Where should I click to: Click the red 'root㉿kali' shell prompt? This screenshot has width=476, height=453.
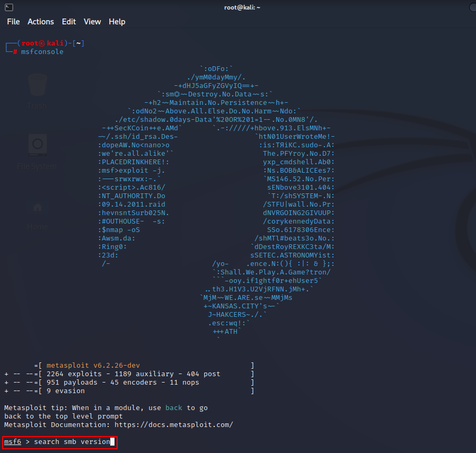[42, 43]
